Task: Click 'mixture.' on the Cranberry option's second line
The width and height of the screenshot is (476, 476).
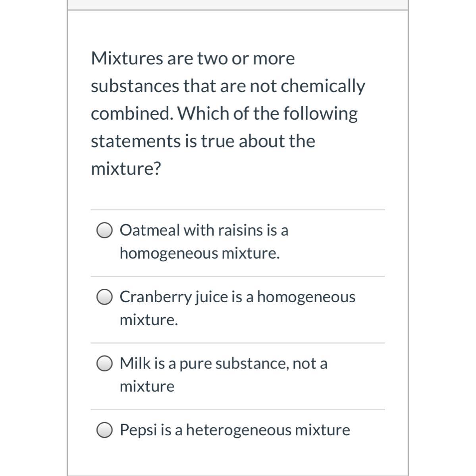Action: (149, 320)
